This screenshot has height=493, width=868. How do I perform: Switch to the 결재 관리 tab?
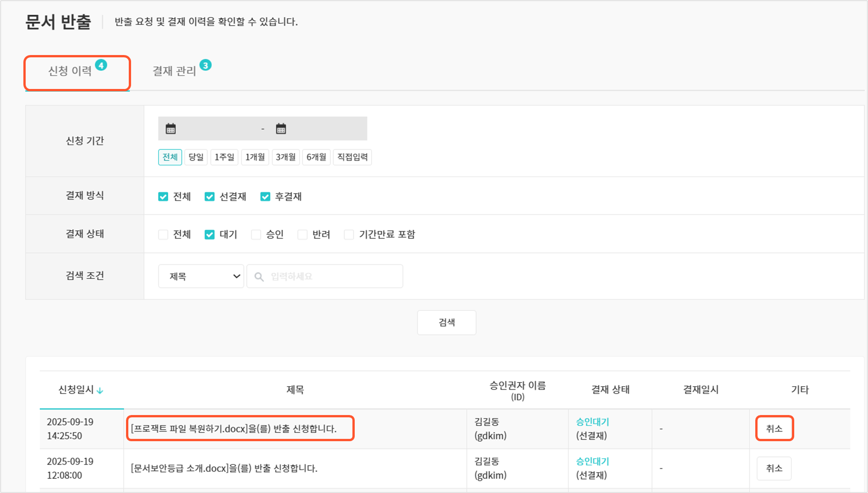174,71
